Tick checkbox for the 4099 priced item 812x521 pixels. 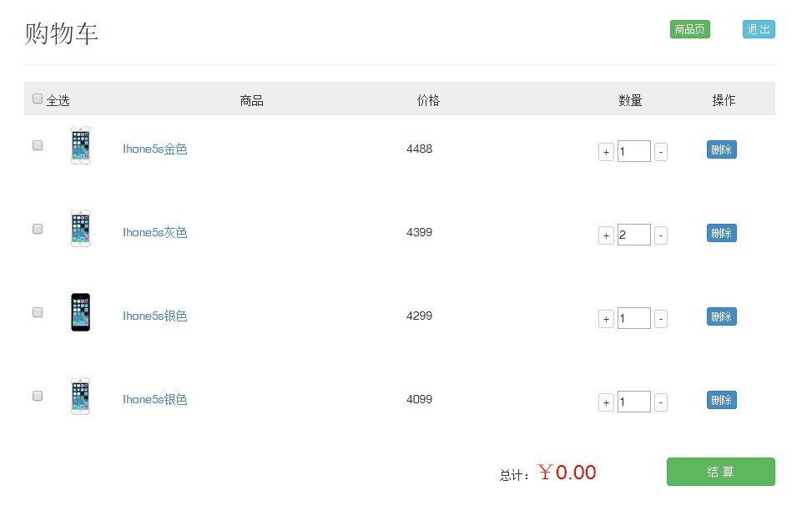[x=38, y=396]
